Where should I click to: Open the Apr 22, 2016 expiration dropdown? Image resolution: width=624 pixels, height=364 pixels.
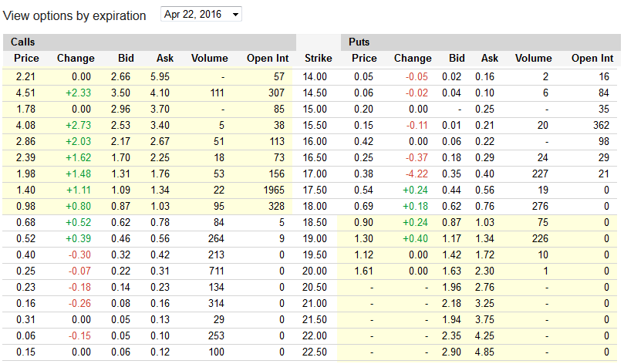(201, 15)
